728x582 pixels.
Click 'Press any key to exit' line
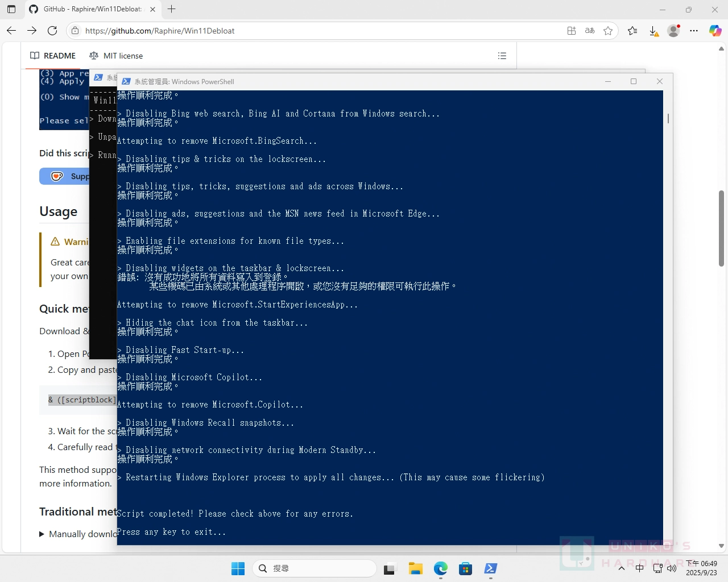pos(172,532)
